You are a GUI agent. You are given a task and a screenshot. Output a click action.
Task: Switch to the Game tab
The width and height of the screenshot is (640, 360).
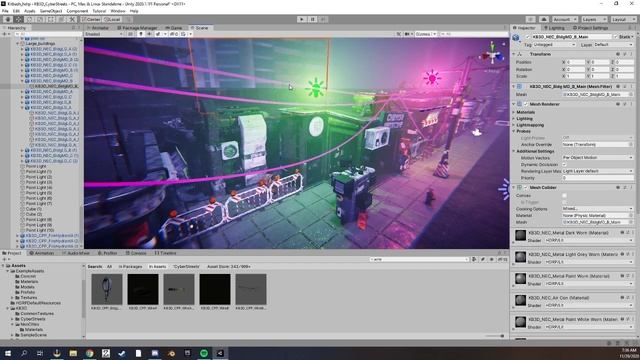174,28
